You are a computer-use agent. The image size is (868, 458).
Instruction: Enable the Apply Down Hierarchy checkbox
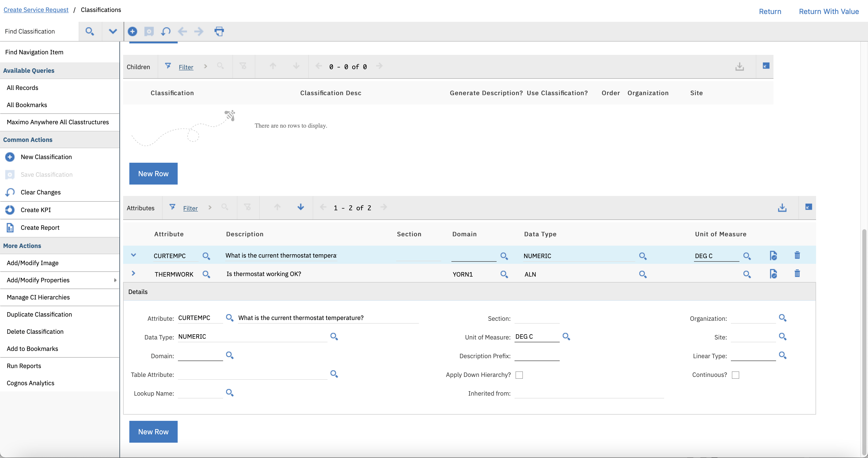519,375
